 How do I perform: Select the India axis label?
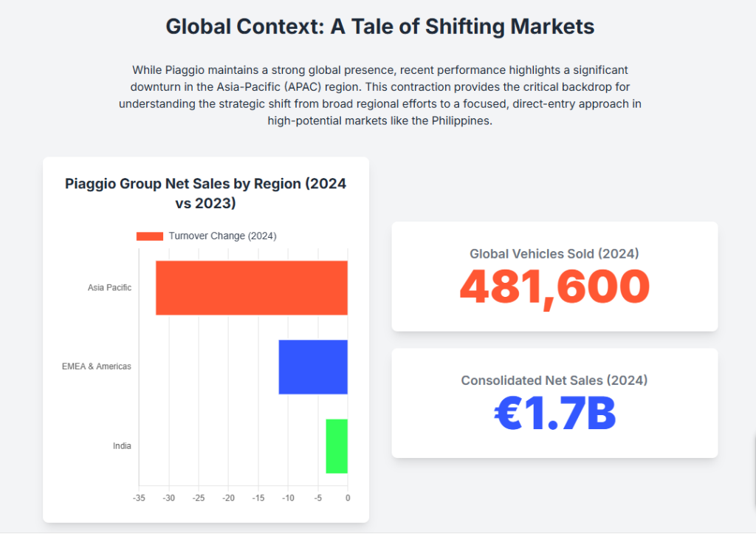[x=122, y=445]
